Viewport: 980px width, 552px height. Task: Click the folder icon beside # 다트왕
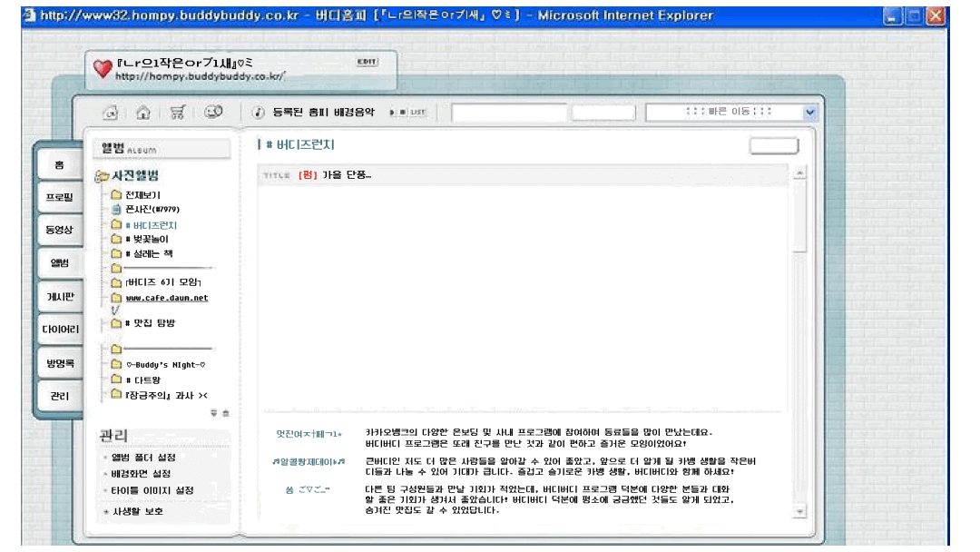point(116,379)
